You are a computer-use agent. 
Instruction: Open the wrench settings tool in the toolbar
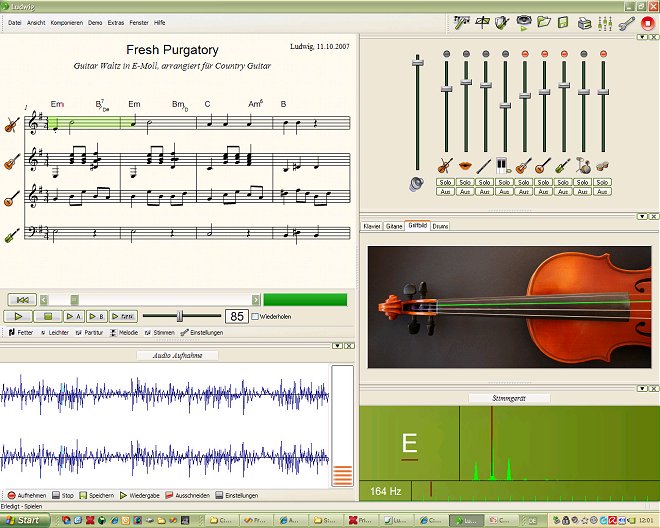626,21
